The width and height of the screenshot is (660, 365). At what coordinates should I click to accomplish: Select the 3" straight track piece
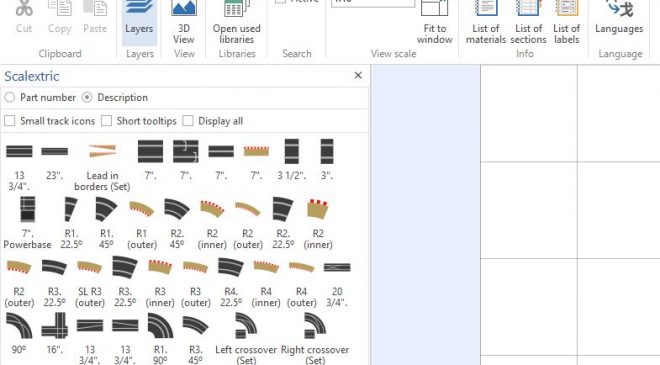click(x=327, y=160)
